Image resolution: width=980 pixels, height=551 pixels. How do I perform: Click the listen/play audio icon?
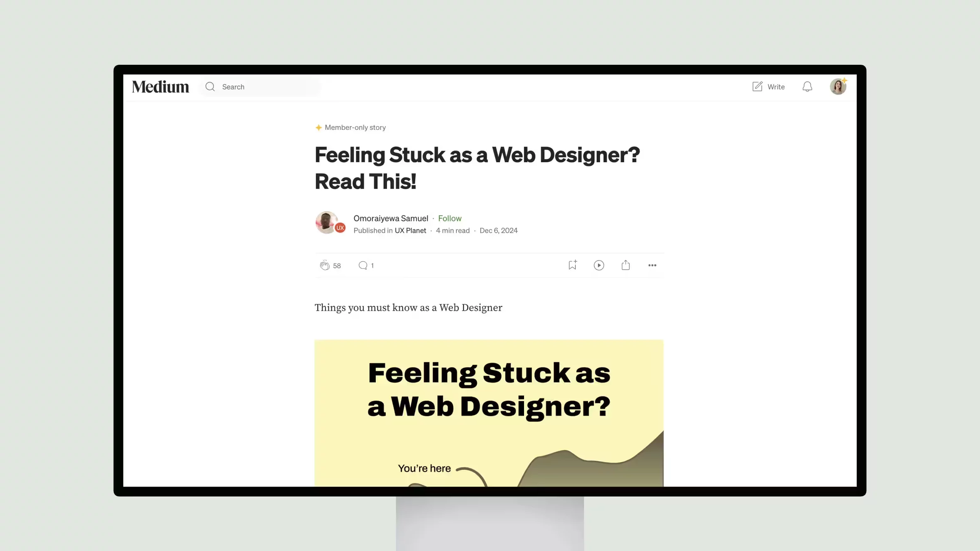[x=599, y=265]
